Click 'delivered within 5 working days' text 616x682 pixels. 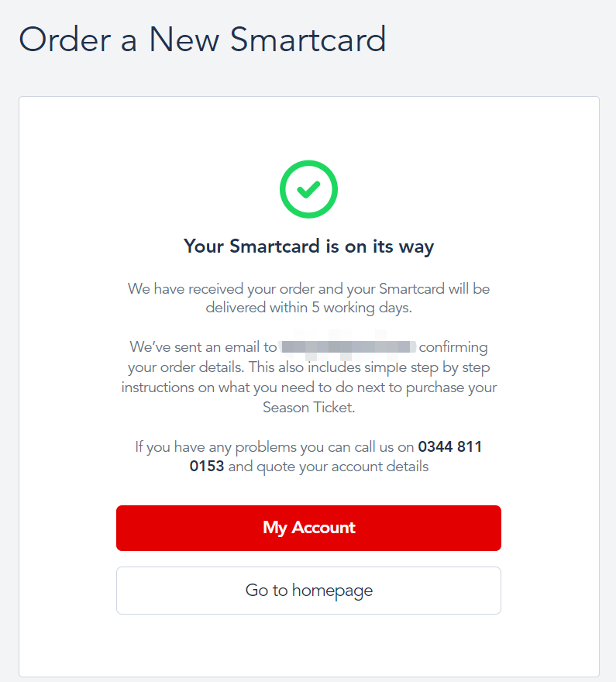pyautogui.click(x=308, y=308)
